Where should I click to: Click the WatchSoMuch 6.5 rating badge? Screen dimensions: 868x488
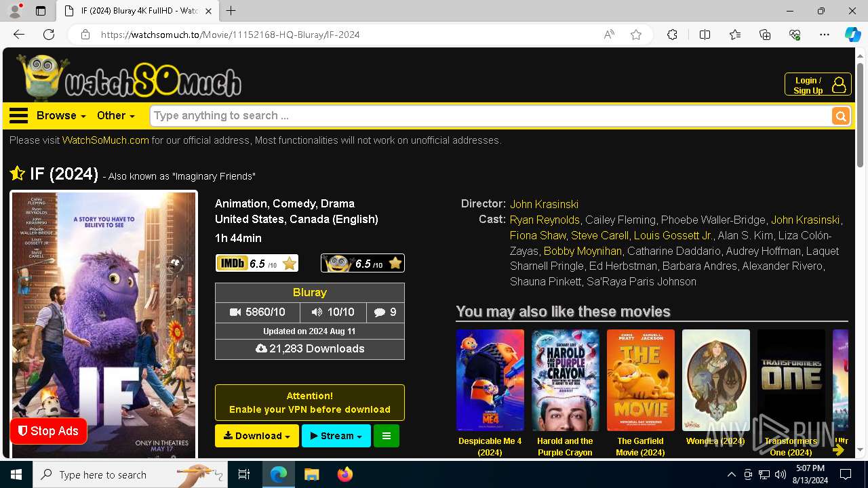point(363,263)
